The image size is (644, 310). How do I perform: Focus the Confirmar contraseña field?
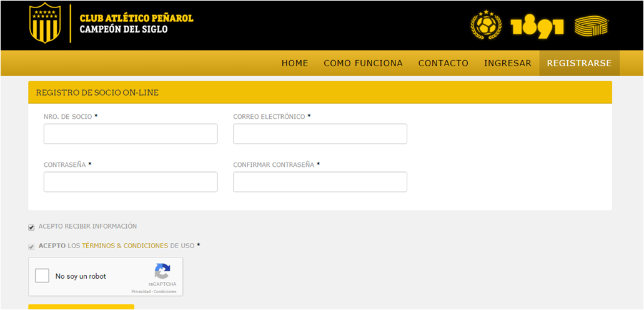coord(320,182)
